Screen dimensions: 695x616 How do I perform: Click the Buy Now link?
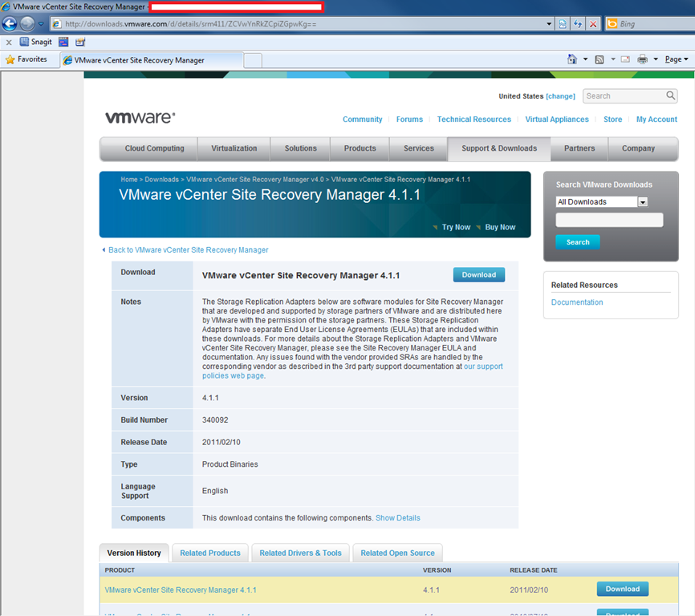click(500, 227)
